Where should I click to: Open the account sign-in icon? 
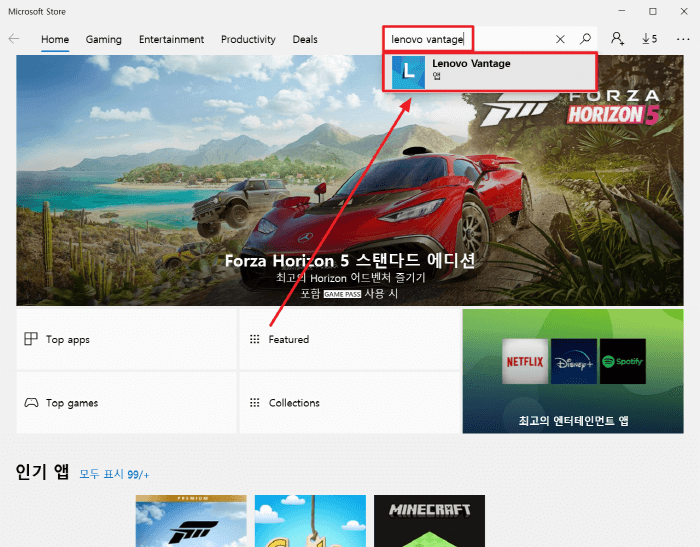click(617, 39)
